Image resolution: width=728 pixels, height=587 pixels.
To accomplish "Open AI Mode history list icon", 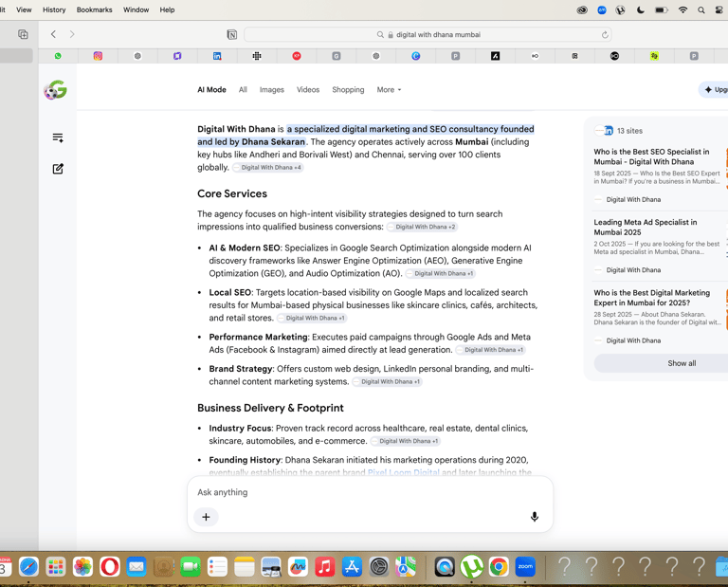I will pos(58,138).
